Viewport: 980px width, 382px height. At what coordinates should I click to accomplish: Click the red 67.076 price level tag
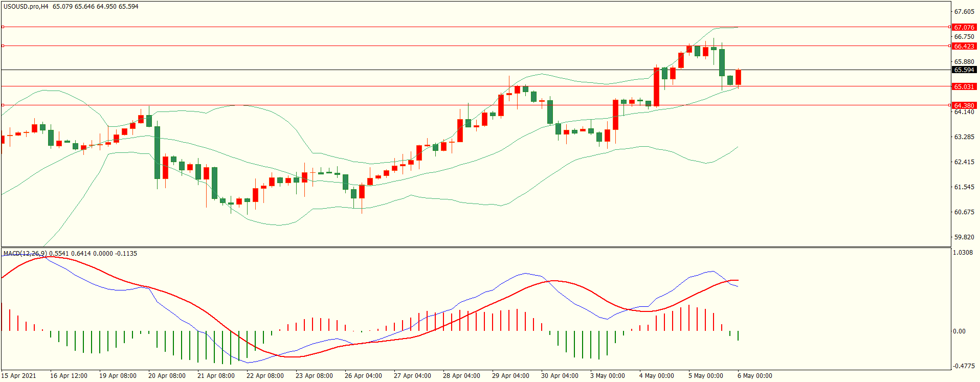tap(964, 27)
